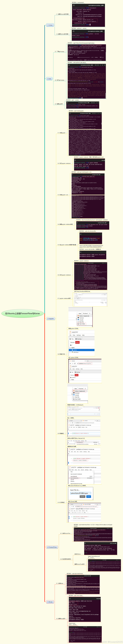Click the '/ python /' breadcrumb folder icon

pyautogui.click(x=71, y=378)
